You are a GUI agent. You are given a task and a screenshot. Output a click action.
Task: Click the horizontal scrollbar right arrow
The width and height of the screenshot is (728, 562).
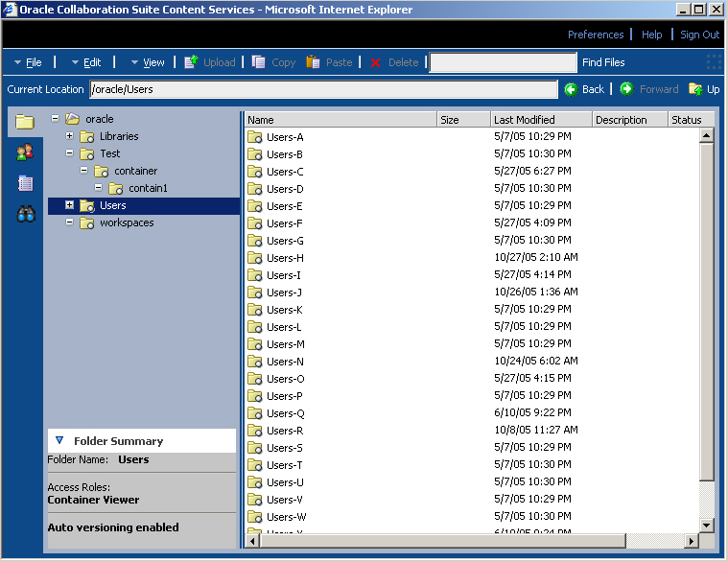[692, 541]
